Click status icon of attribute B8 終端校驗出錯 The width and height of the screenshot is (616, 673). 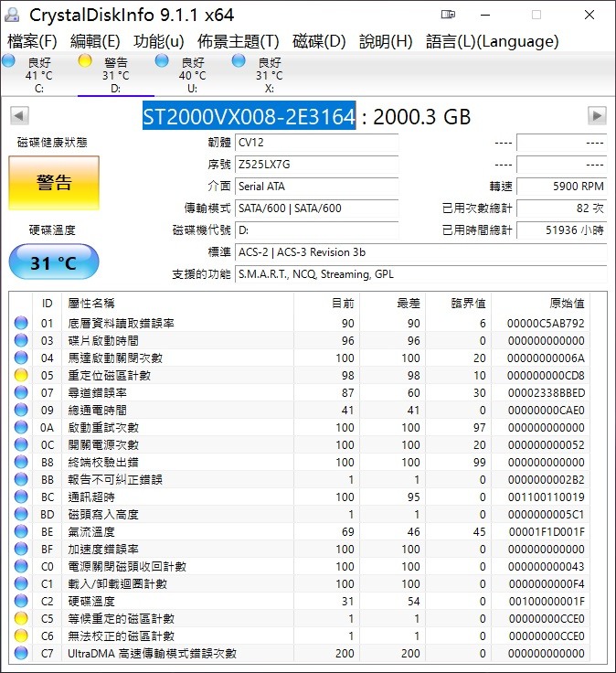tap(21, 462)
